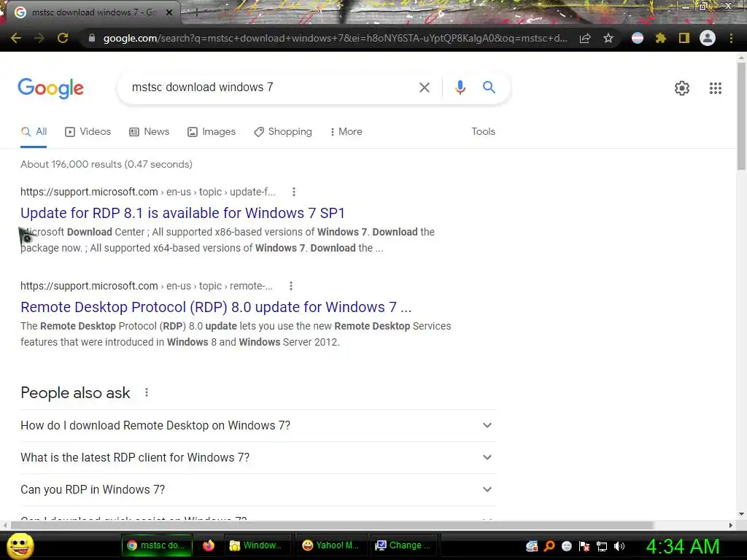Switch to Images results tab
The width and height of the screenshot is (747, 560).
click(x=212, y=131)
